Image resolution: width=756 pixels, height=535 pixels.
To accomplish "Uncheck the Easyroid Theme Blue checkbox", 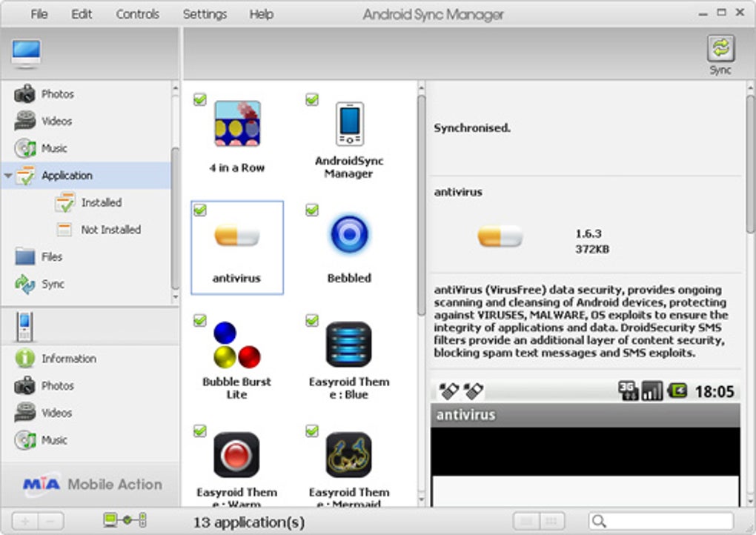I will point(312,320).
